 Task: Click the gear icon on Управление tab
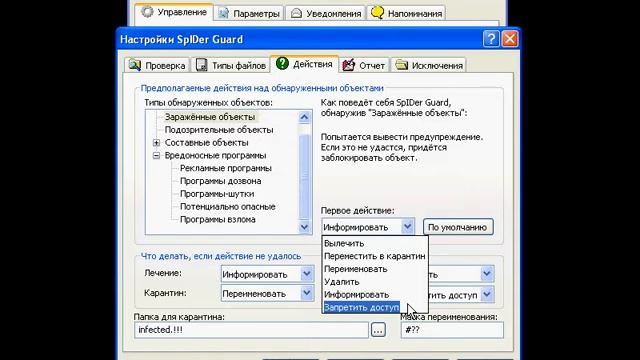[147, 12]
